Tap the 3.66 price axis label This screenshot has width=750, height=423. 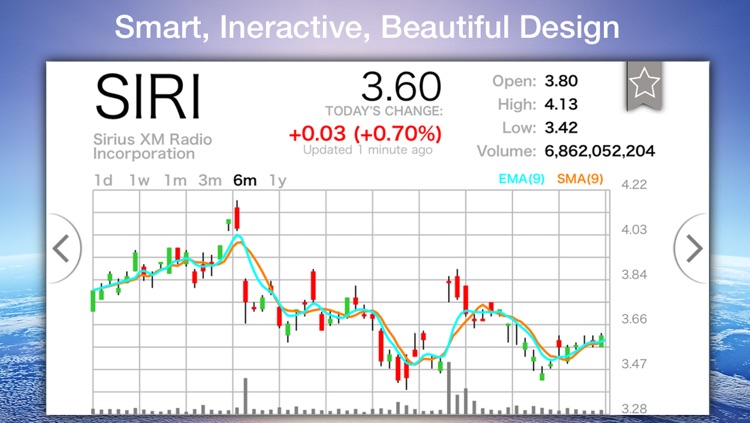pyautogui.click(x=634, y=319)
